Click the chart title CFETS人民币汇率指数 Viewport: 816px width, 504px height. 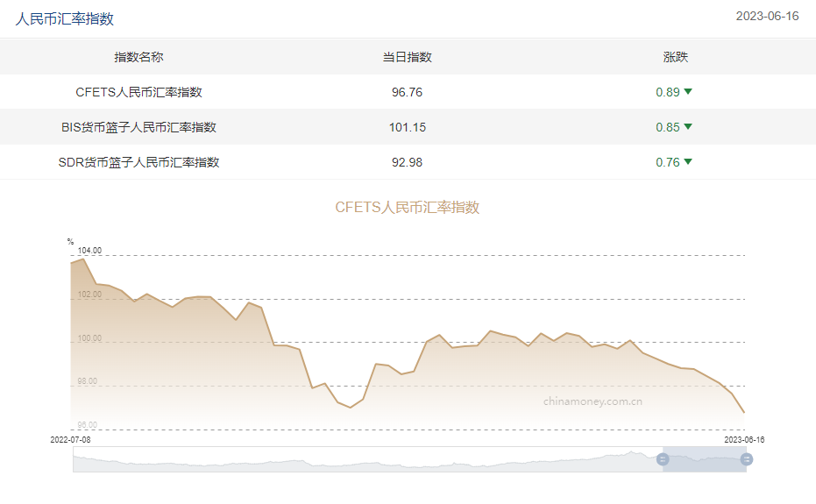407,208
